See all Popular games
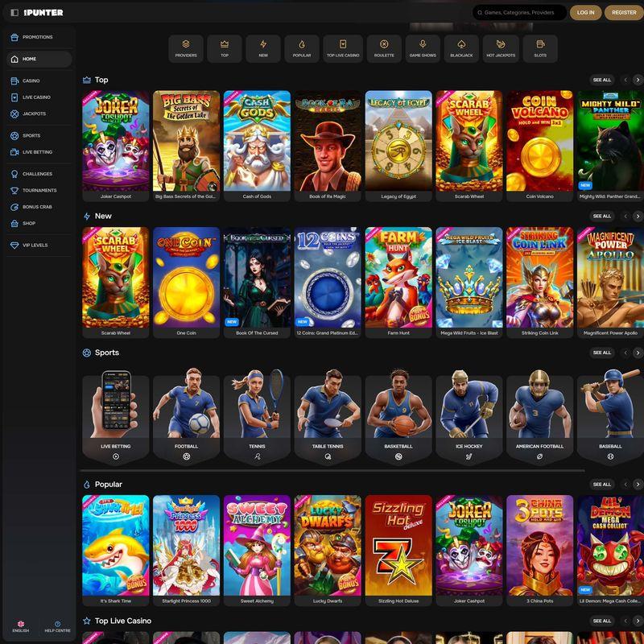 pos(601,485)
